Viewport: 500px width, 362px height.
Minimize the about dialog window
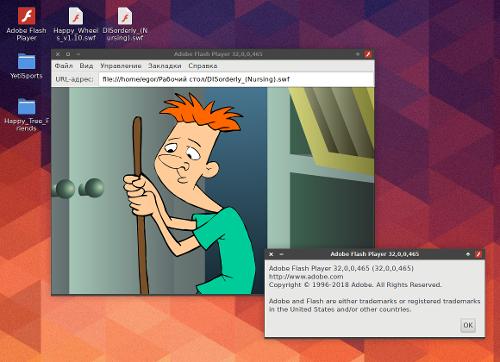[x=281, y=254]
